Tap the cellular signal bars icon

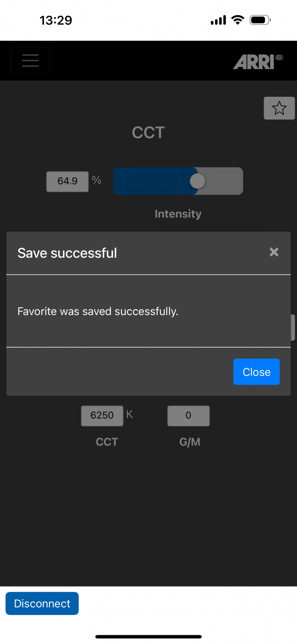click(x=218, y=20)
